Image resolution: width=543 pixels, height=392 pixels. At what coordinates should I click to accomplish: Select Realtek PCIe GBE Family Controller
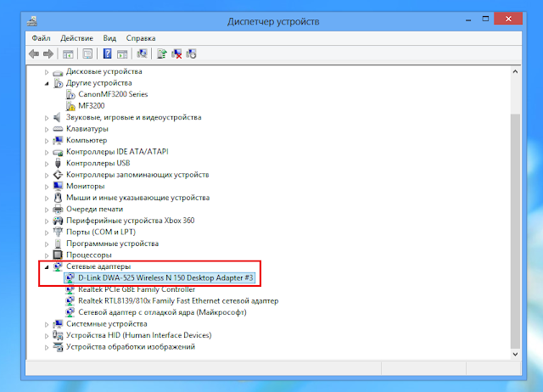(137, 289)
